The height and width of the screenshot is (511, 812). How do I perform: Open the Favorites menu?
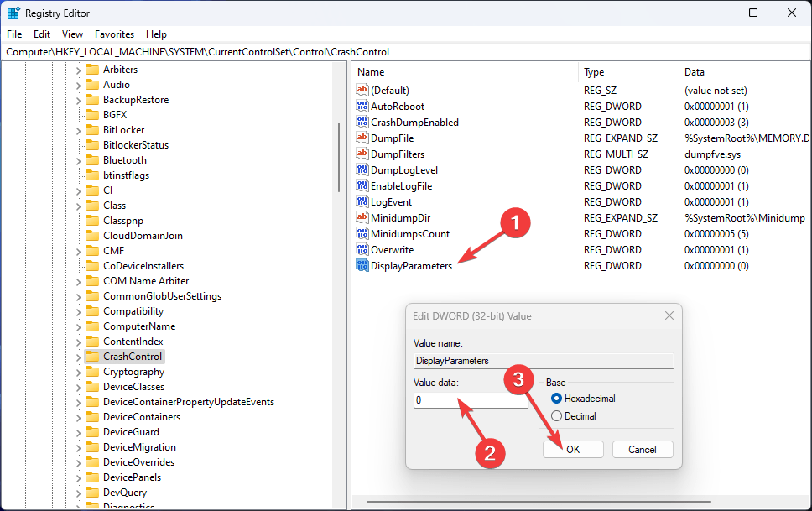pyautogui.click(x=114, y=34)
